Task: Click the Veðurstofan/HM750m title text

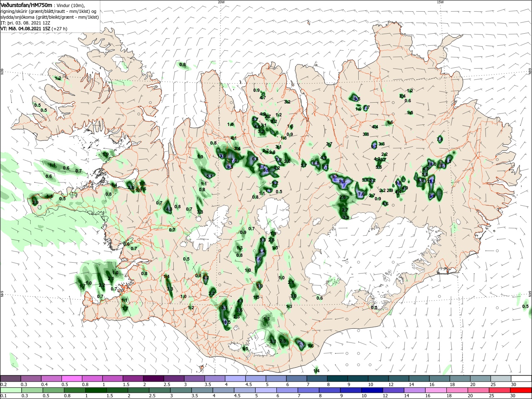Action: (x=26, y=5)
